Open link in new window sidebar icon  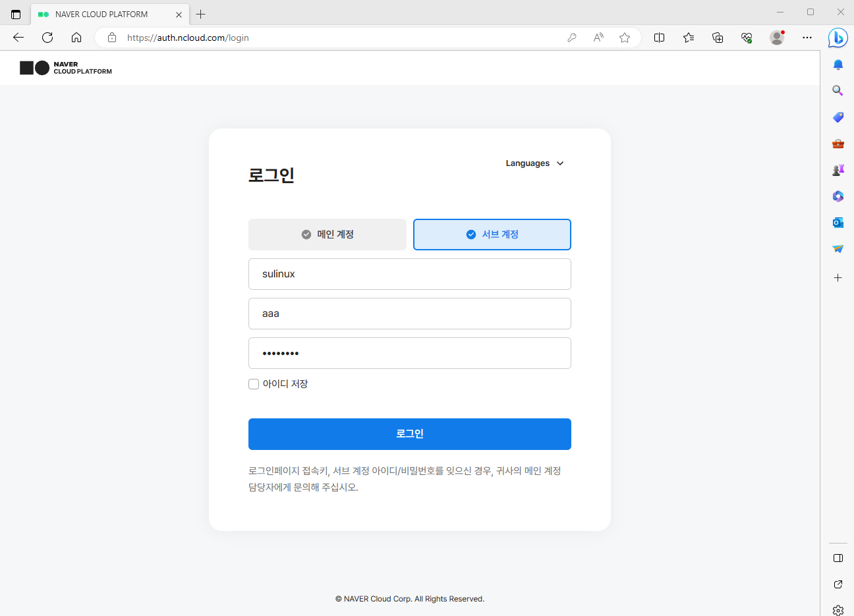tap(838, 584)
